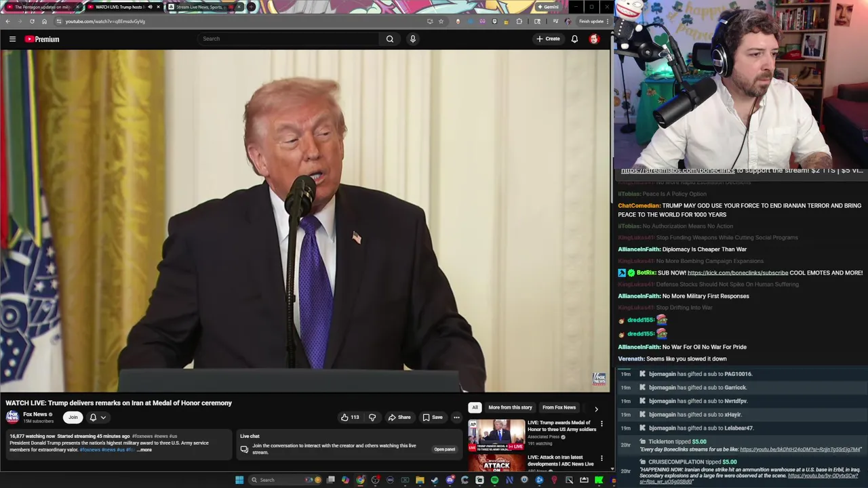Bookmark this page with the star icon
This screenshot has width=868, height=488.
[x=441, y=21]
